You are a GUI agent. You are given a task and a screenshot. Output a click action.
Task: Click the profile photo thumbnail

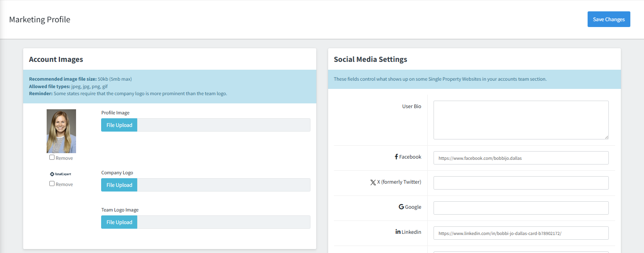[x=61, y=131]
